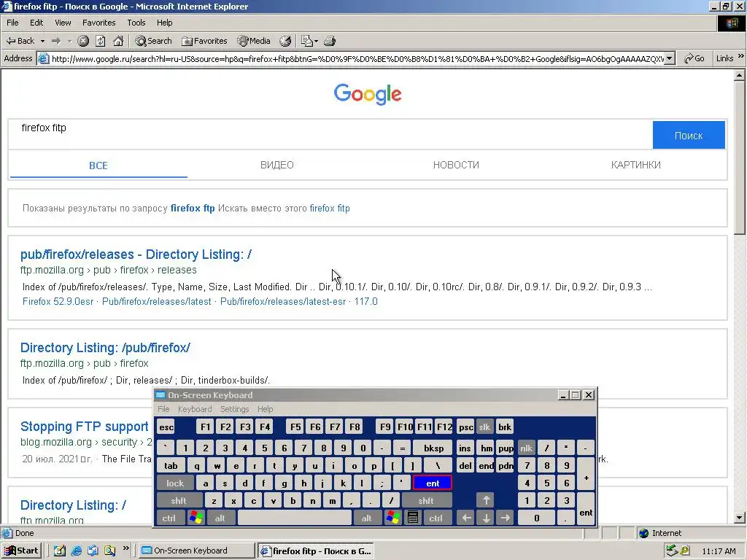Select the ВСЕ results tab
Screen dimensions: 747x560
click(x=98, y=166)
